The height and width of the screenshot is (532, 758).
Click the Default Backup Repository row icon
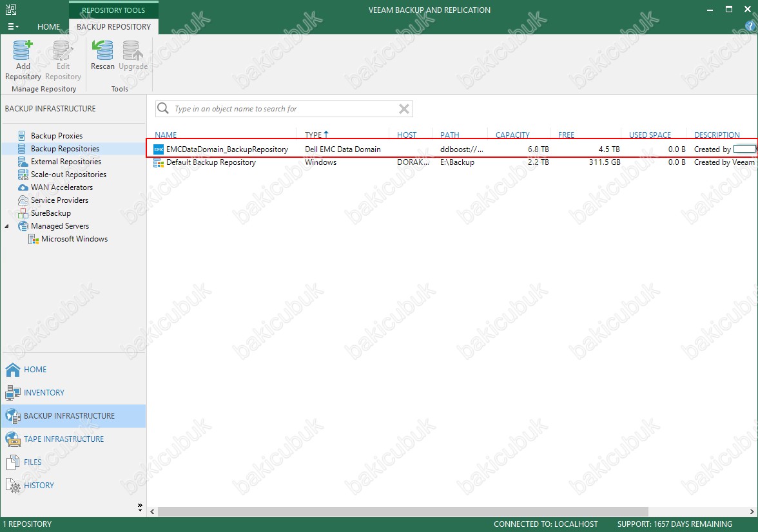pos(159,162)
